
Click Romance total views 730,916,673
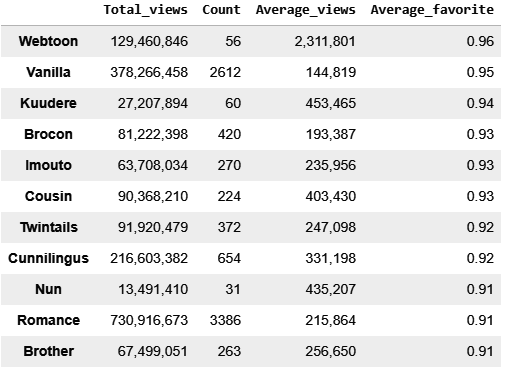point(149,321)
